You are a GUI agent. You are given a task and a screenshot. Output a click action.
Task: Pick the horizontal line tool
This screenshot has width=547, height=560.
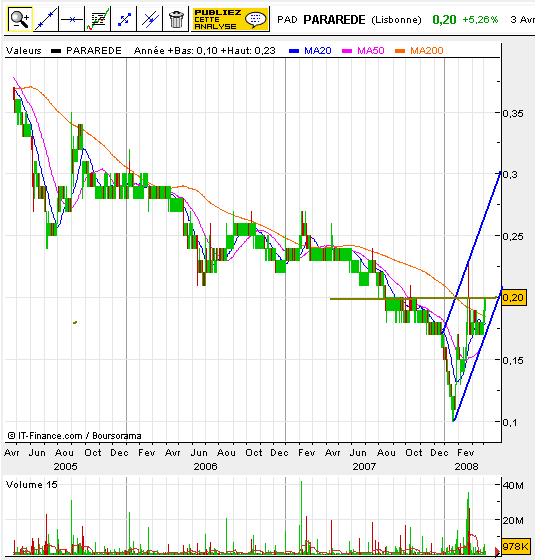72,19
